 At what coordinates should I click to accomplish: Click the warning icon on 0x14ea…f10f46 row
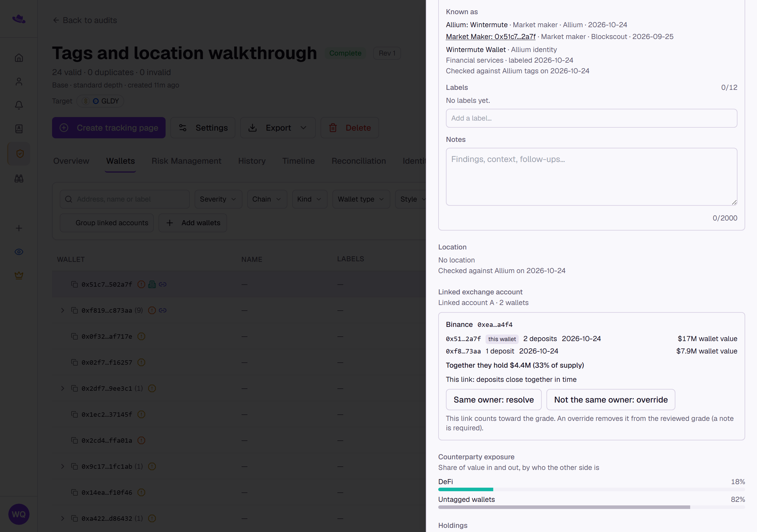(141, 492)
